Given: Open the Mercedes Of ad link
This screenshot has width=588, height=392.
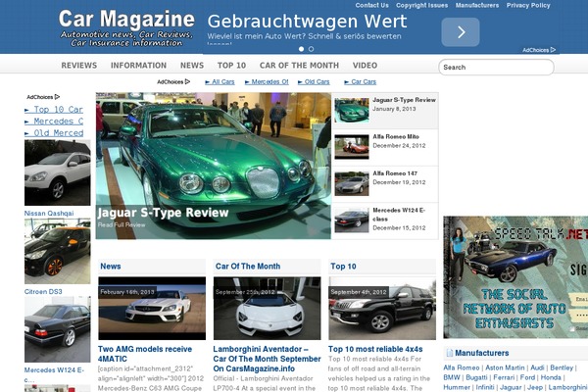Looking at the screenshot, I should (267, 81).
